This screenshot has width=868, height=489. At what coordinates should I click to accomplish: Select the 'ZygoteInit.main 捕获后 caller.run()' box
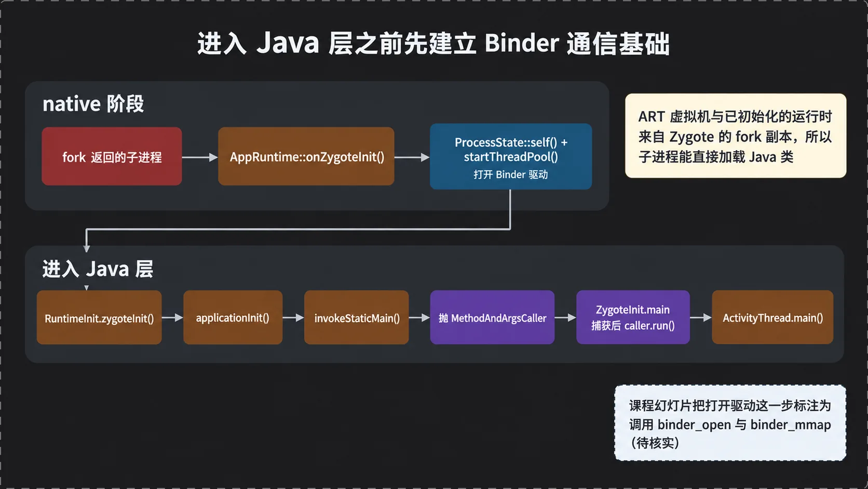(x=633, y=318)
